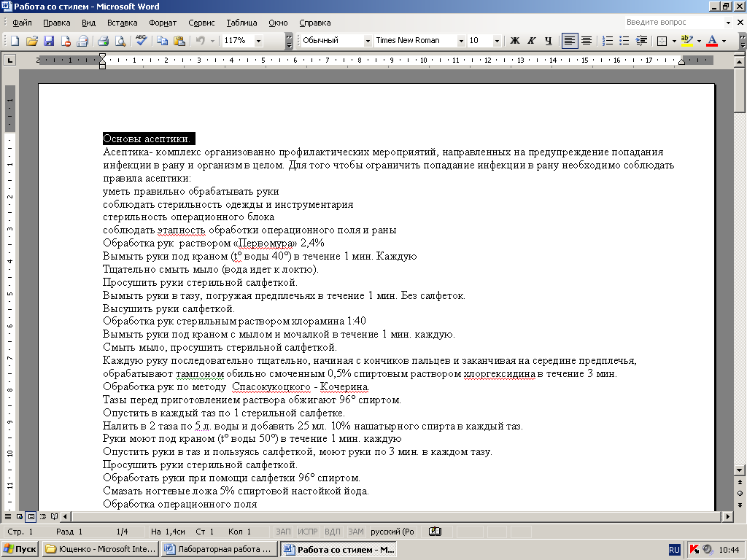Viewport: 747px width, 560px height.
Task: Switch to Print layout view icon
Action: [31, 516]
